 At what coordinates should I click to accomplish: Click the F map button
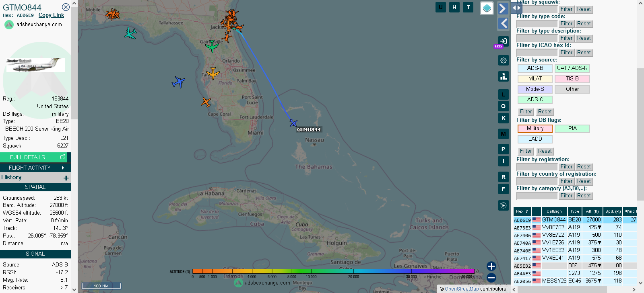click(504, 189)
